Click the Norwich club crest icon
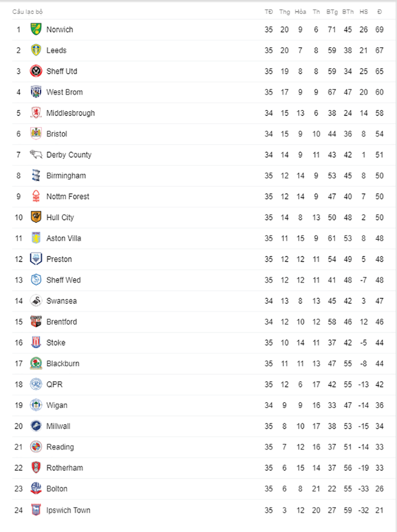The image size is (397, 532). 36,30
